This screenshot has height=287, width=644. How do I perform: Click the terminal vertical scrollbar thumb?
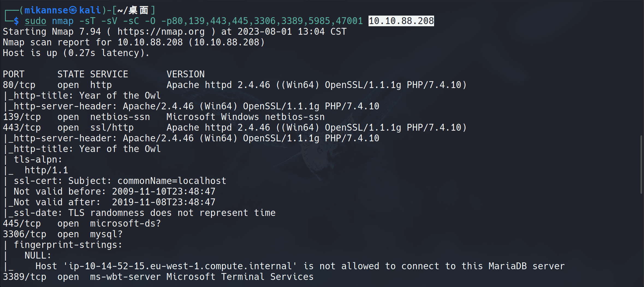tap(641, 164)
